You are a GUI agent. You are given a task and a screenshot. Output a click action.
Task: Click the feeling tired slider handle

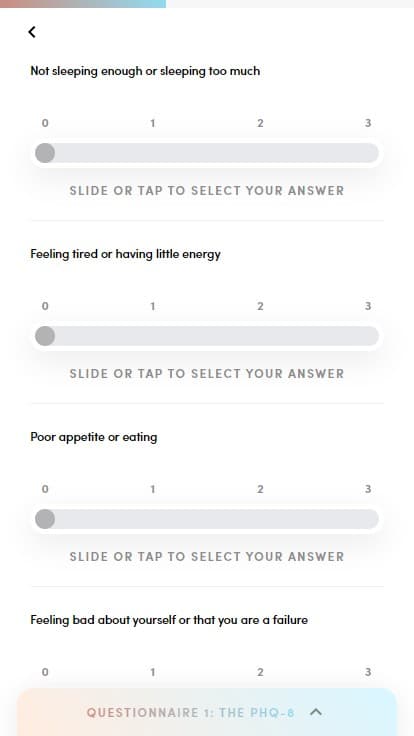(x=45, y=336)
